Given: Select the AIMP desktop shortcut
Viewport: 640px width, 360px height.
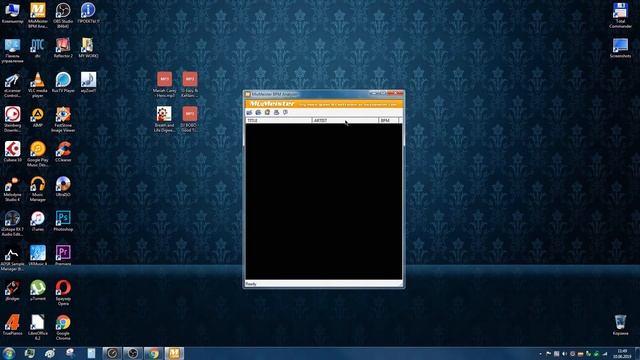Looking at the screenshot, I should (x=38, y=117).
